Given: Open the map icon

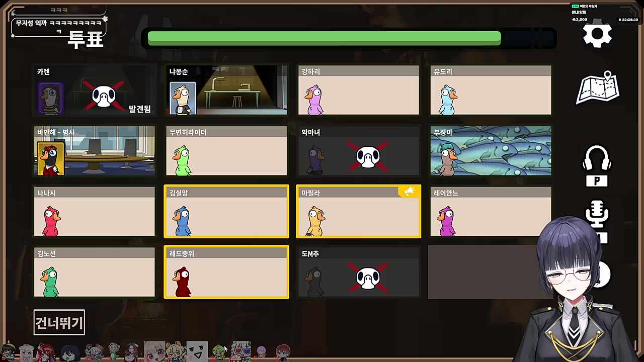Looking at the screenshot, I should click(x=597, y=88).
